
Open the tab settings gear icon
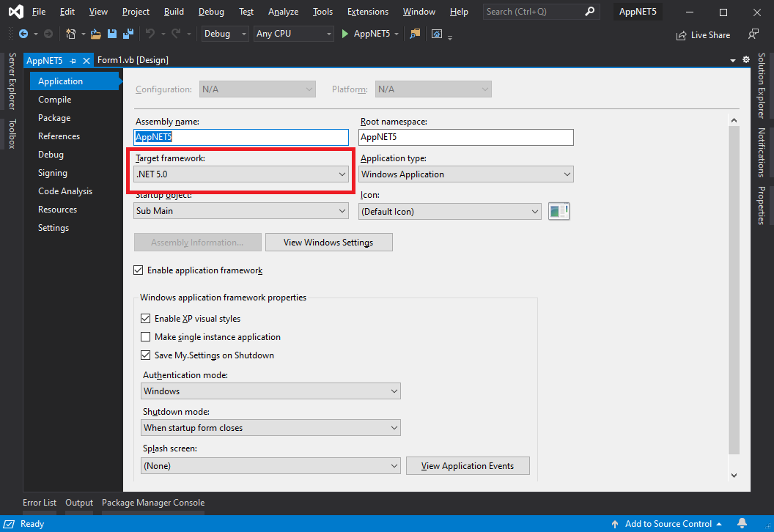[746, 59]
